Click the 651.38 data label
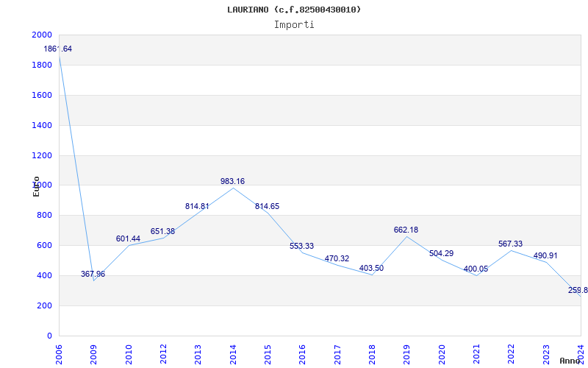The height and width of the screenshot is (368, 588). tap(162, 231)
